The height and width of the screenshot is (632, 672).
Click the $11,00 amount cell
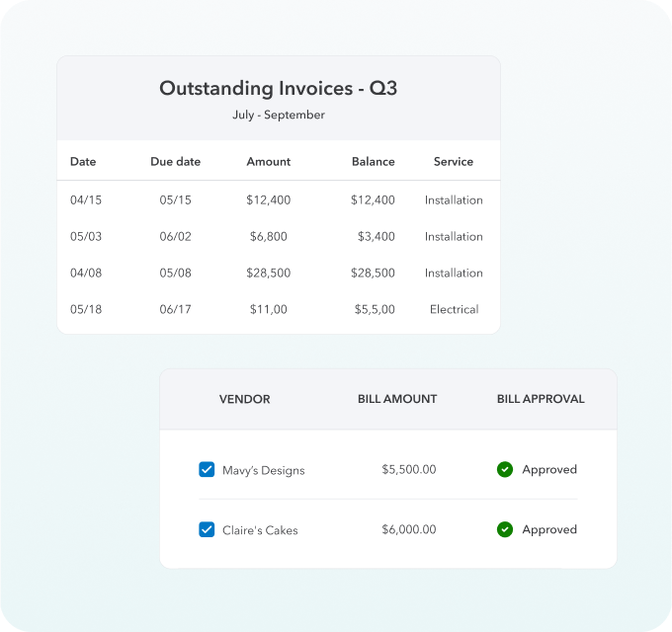click(268, 309)
